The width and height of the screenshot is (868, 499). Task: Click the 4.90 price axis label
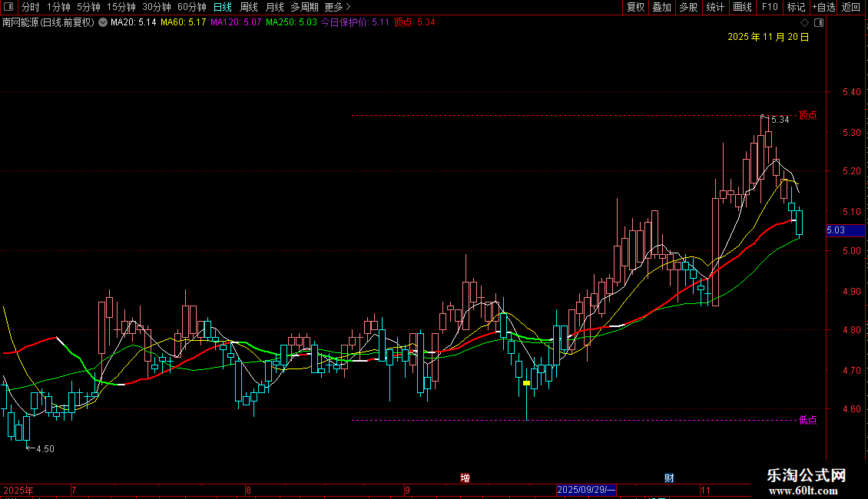[x=851, y=291]
